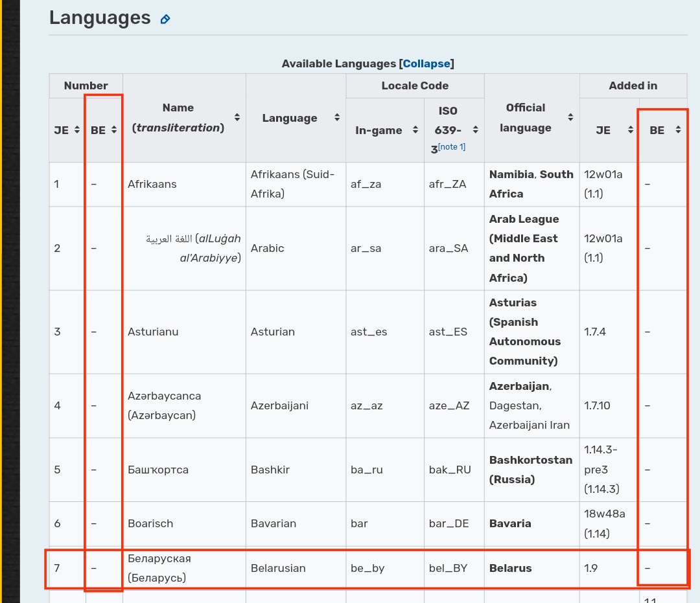Click the ara_SA ISO code cell
The height and width of the screenshot is (603, 700).
coord(449,248)
